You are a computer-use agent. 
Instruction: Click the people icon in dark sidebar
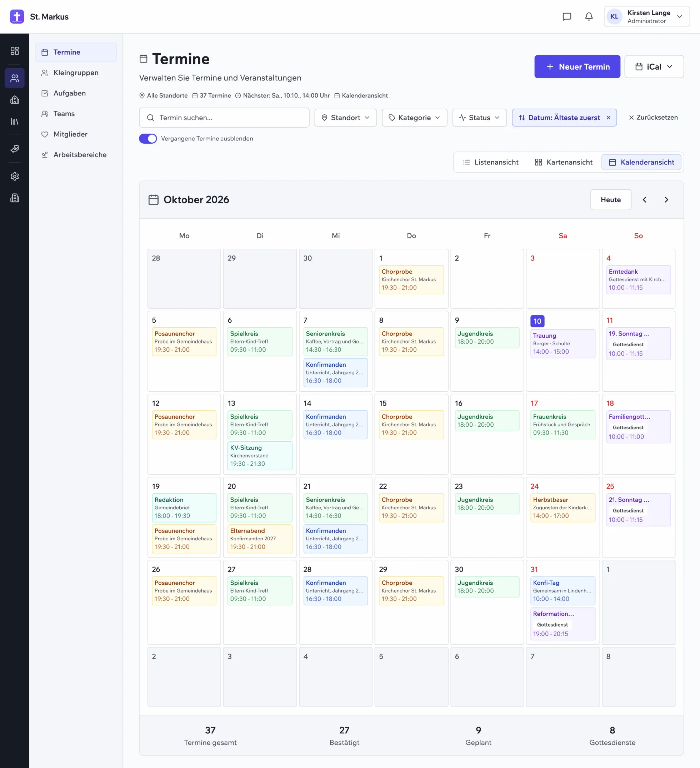15,78
